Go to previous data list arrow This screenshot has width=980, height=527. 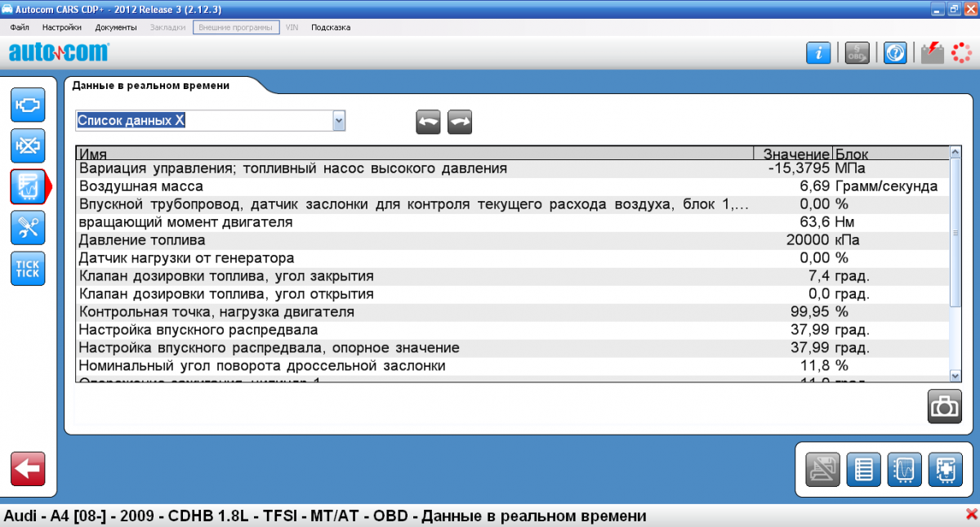[x=429, y=122]
